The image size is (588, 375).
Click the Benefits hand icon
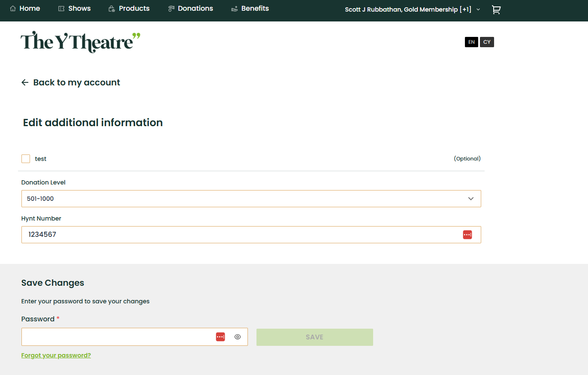click(x=234, y=9)
